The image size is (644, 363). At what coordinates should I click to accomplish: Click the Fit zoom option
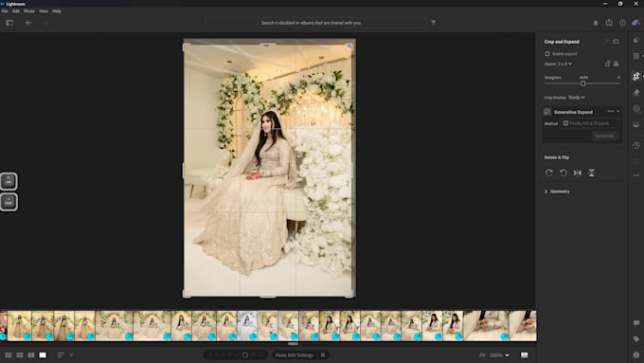[x=482, y=355]
